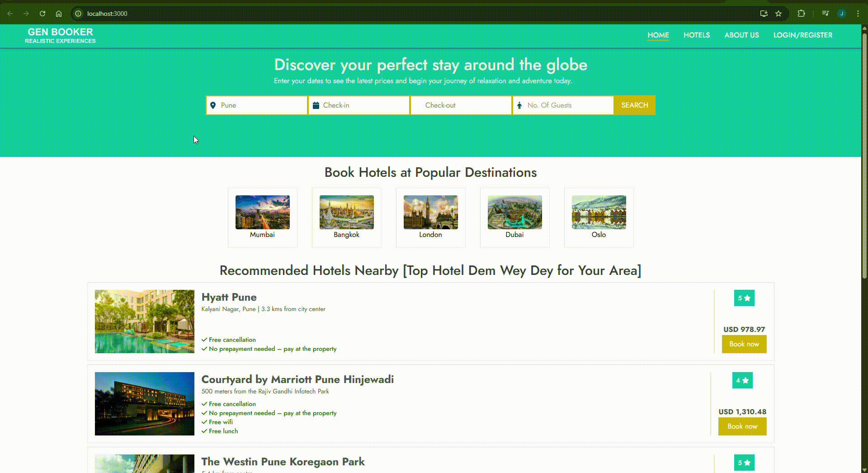Screen dimensions: 868x473
Task: Bookmark this page with the star icon
Action: tap(778, 14)
